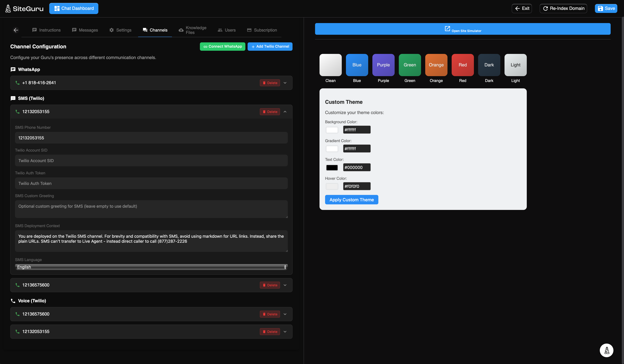Screen dimensions: 624x364
Task: Click the Chat Dashboard grid icon
Action: coord(57,8)
